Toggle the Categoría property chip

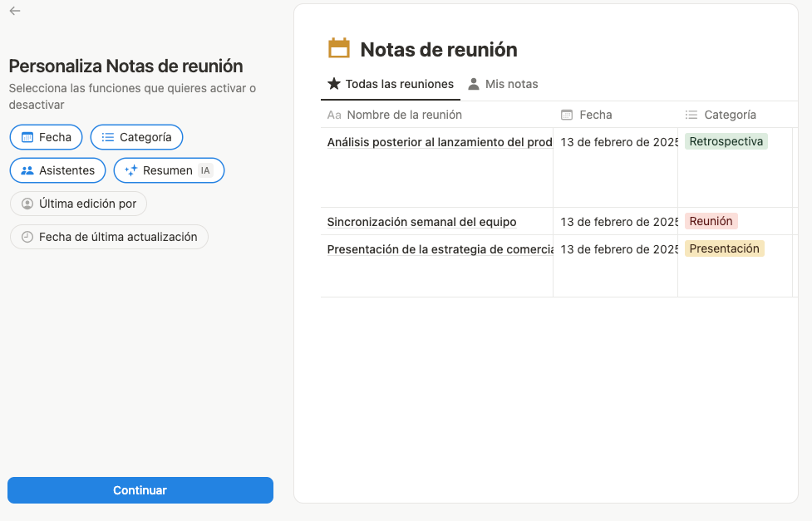click(136, 137)
